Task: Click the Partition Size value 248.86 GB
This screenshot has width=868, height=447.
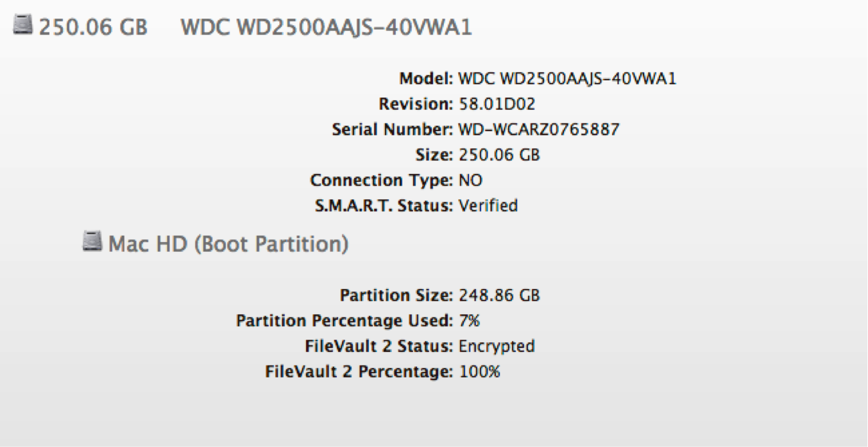Action: pyautogui.click(x=499, y=295)
